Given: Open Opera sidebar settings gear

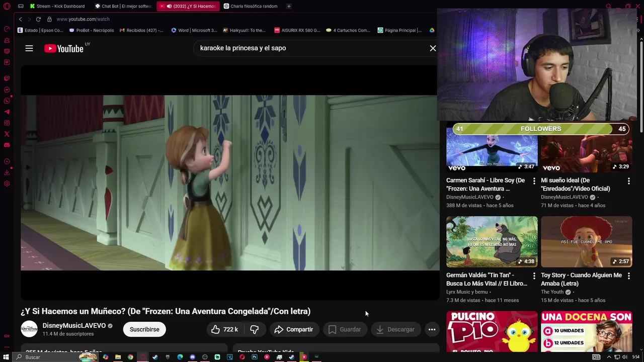Looking at the screenshot, I should pos(7,184).
